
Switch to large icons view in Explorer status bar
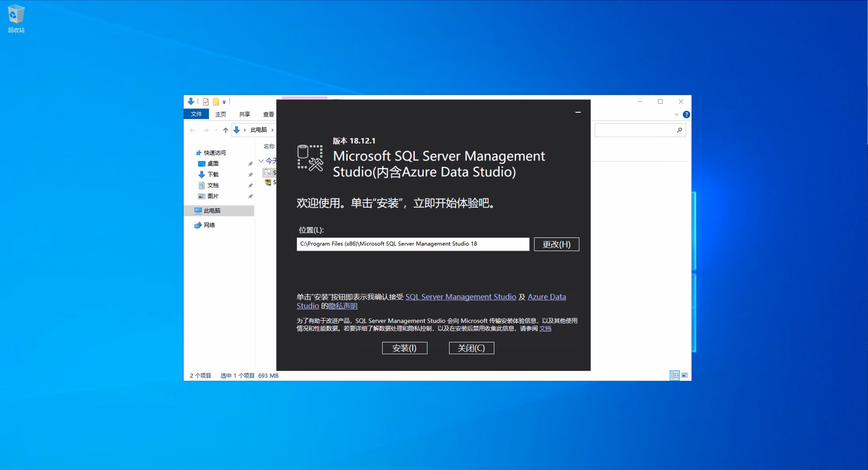tap(685, 375)
